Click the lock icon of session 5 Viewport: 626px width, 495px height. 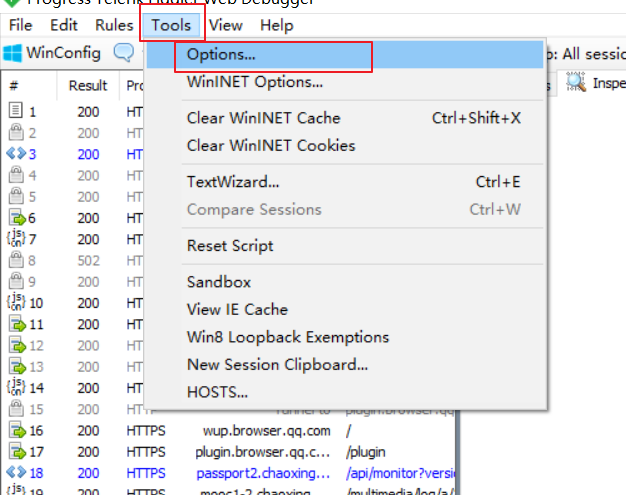point(16,196)
